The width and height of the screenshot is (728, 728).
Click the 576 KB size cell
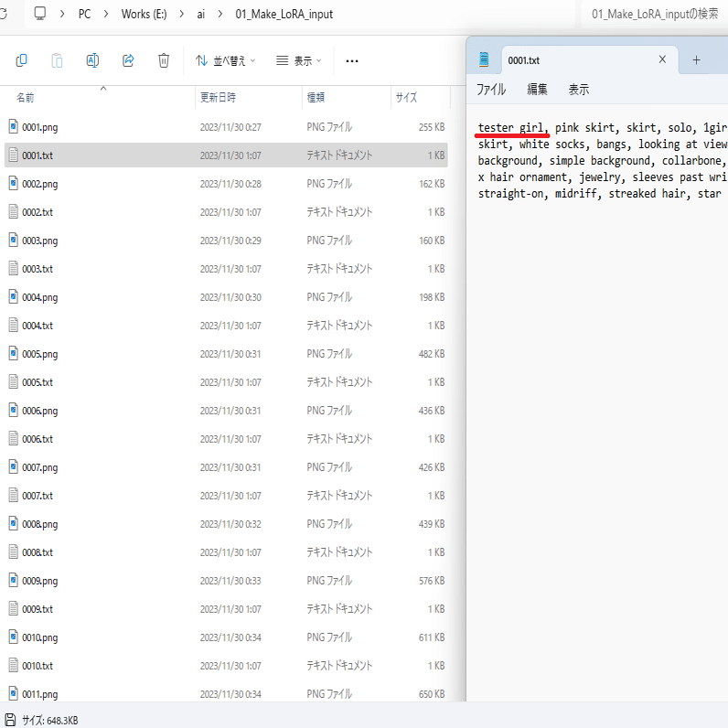pyautogui.click(x=432, y=581)
